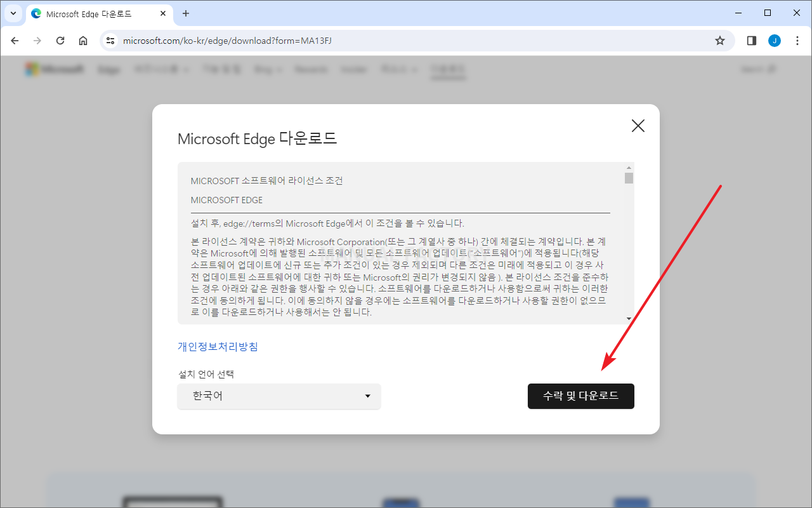The image size is (812, 508).
Task: Click the 설치 언어 선택 label
Action: (x=206, y=374)
